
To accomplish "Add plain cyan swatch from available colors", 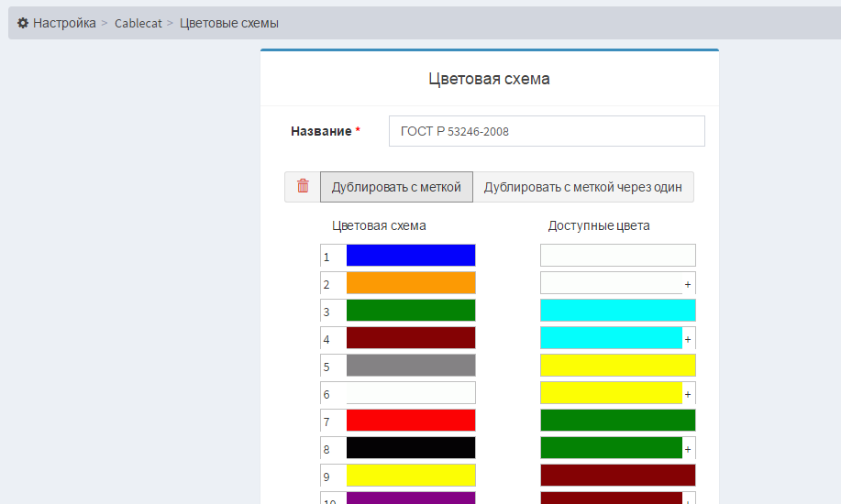I will coord(617,311).
